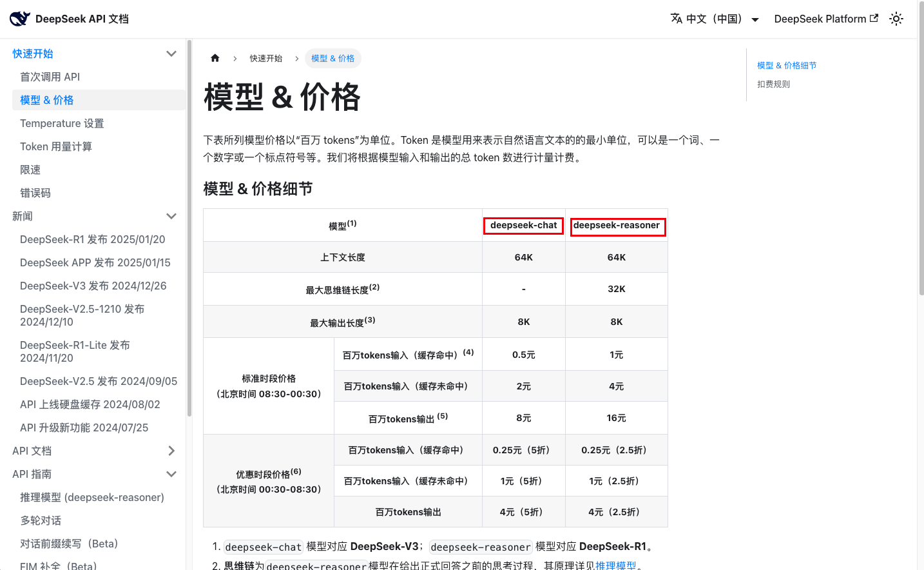Click the DeepSeek whale logo
Screen dimensions: 924x570
click(x=20, y=19)
